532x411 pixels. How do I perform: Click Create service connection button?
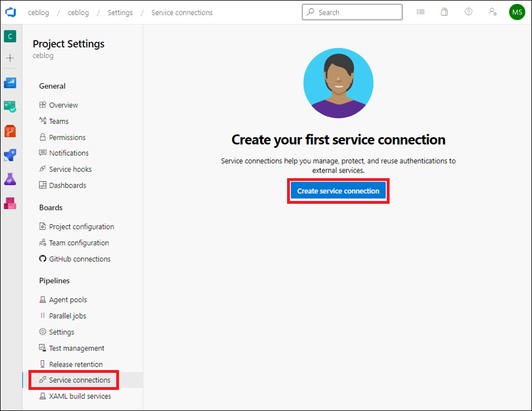point(338,191)
